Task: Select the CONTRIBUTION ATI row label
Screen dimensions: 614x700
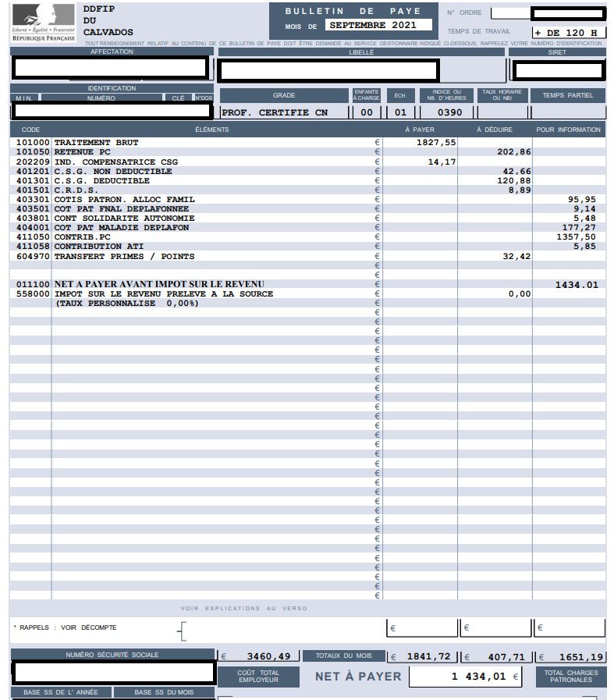Action: 99,246
